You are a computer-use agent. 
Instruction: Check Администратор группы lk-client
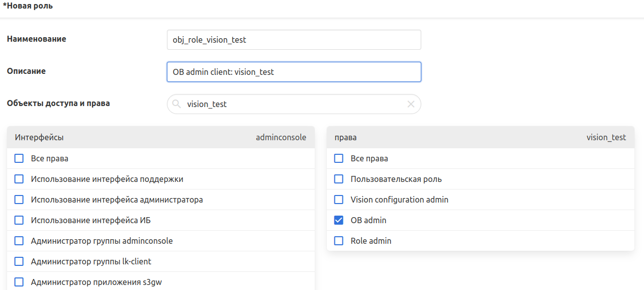19,261
